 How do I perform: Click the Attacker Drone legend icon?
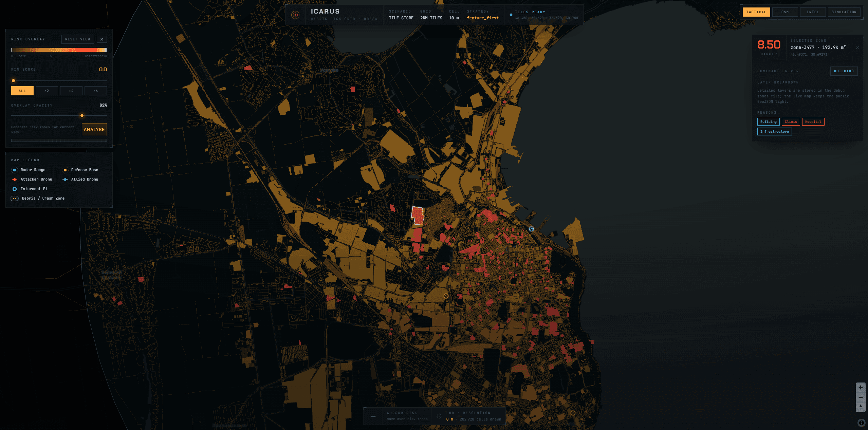(x=15, y=180)
